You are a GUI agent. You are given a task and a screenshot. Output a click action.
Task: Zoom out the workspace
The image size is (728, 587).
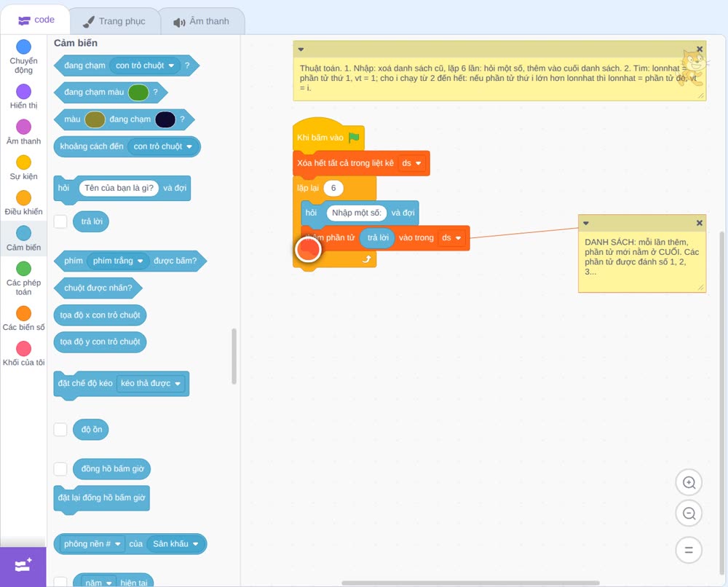(689, 513)
